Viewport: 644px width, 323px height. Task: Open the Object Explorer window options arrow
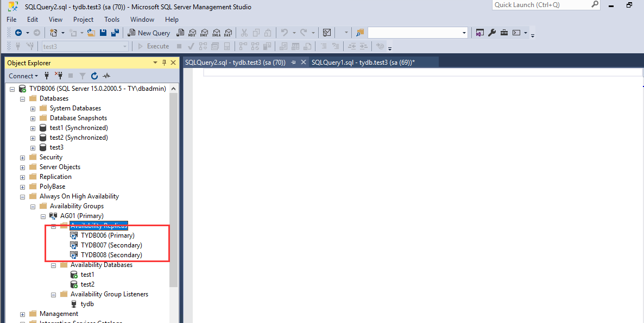pos(155,63)
